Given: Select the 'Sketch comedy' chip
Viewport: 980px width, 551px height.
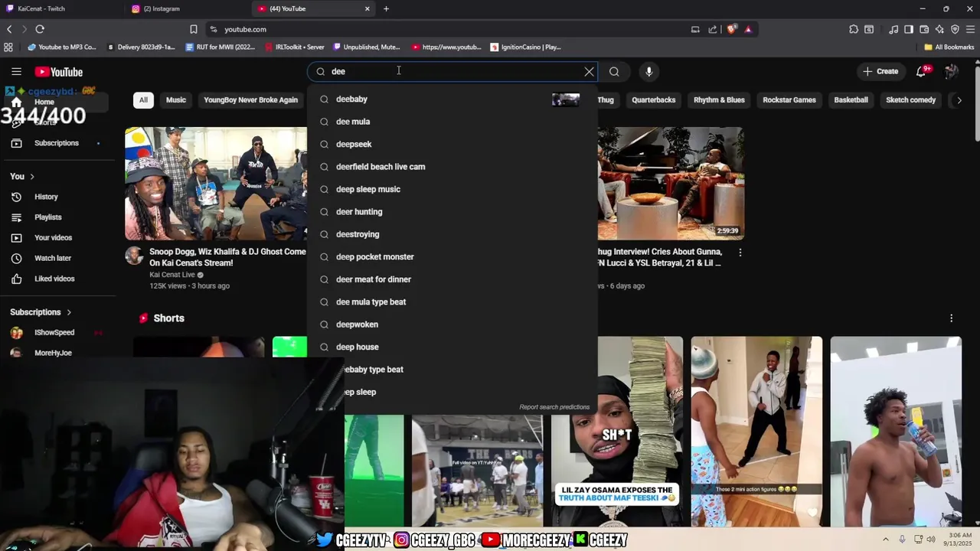Looking at the screenshot, I should coord(910,100).
